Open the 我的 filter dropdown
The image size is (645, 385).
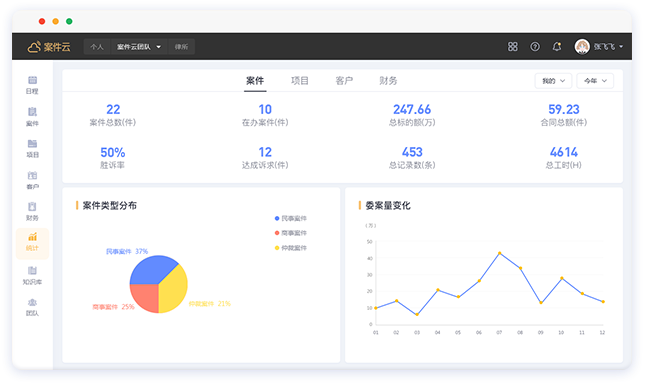(553, 81)
